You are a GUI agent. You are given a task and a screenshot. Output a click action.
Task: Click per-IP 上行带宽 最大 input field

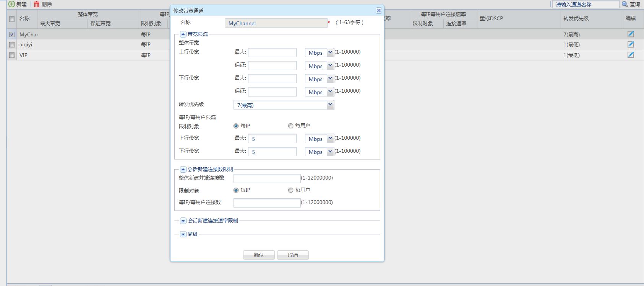(x=272, y=139)
